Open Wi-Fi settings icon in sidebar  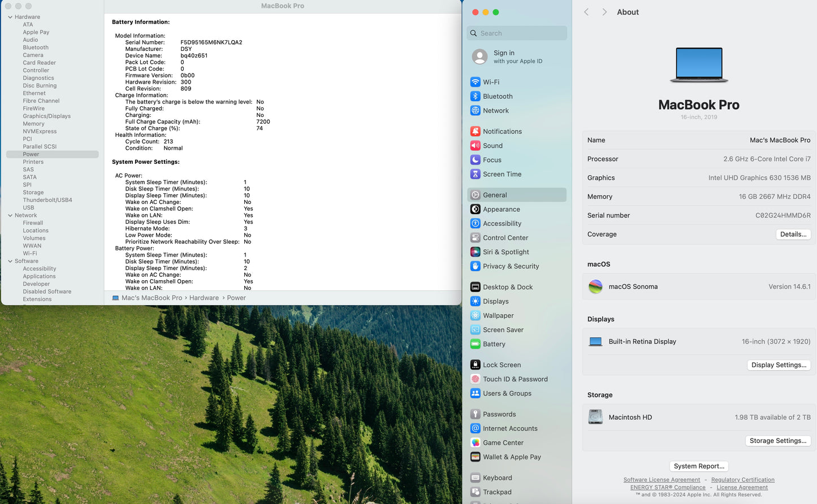475,82
